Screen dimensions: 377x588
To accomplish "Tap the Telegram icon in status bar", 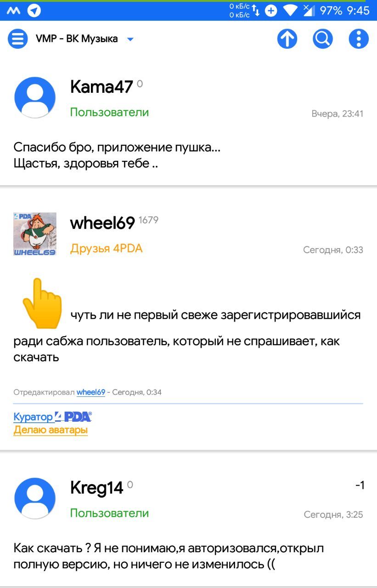I will (x=34, y=10).
